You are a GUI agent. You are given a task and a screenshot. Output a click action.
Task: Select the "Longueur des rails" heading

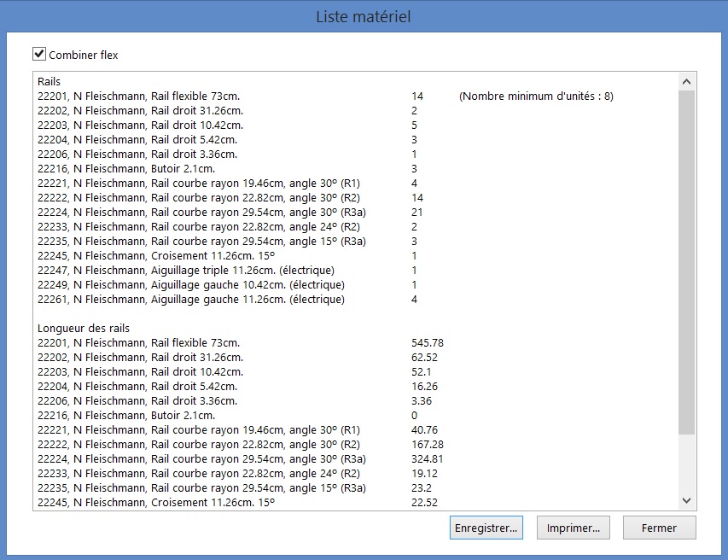click(84, 329)
